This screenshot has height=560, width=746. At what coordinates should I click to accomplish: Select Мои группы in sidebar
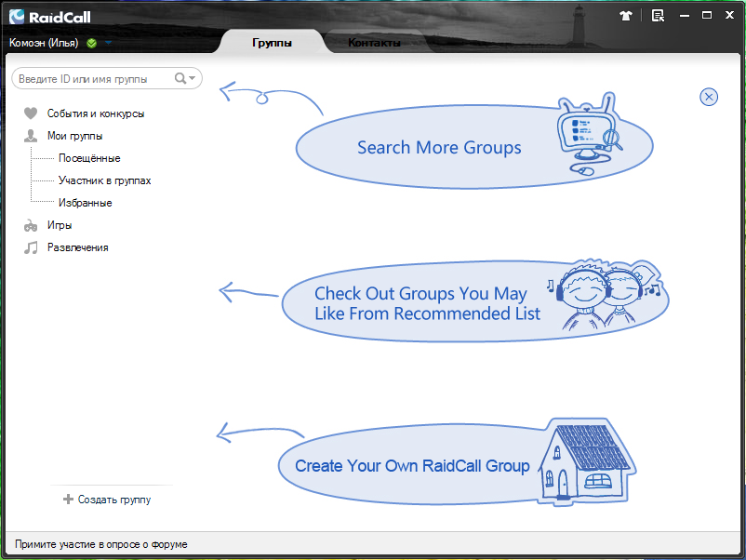pyautogui.click(x=74, y=136)
